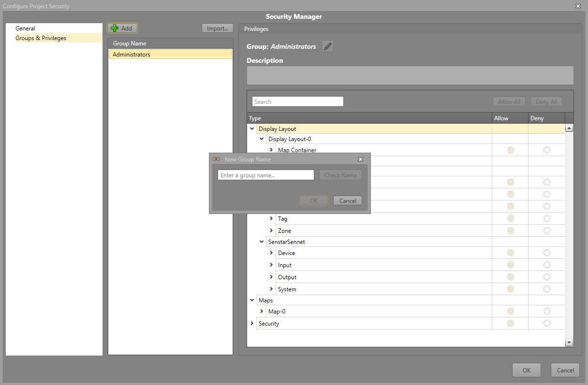
Task: Click the pencil edit icon beside Administrators
Action: 328,46
